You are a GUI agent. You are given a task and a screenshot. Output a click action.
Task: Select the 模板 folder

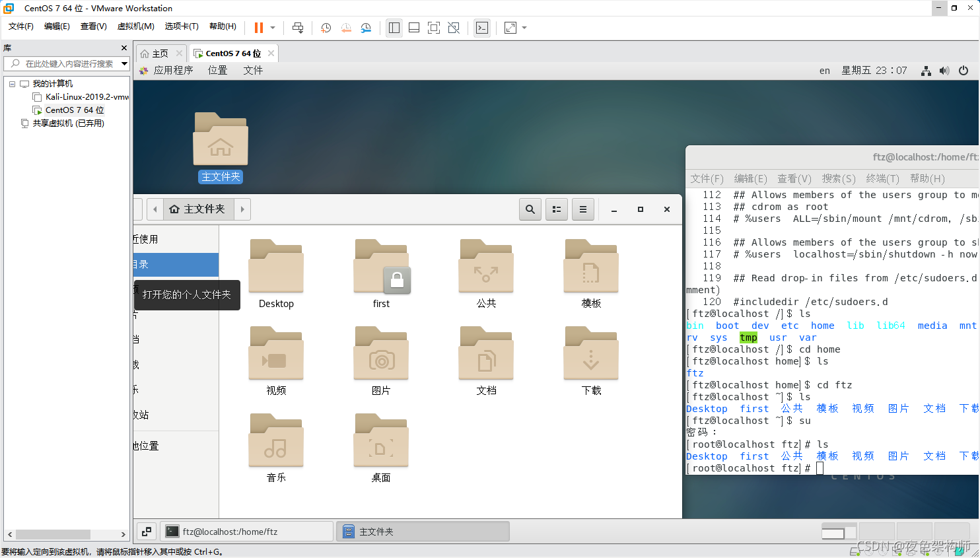[591, 274]
